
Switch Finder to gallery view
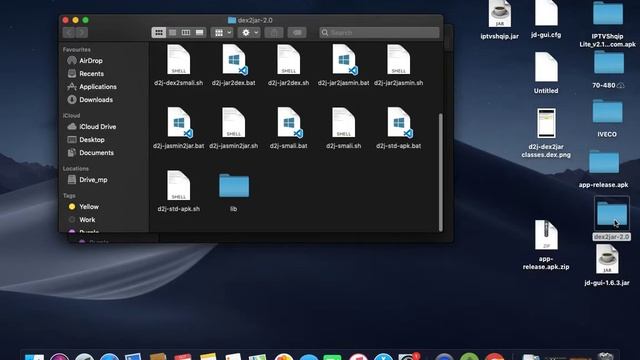point(200,32)
